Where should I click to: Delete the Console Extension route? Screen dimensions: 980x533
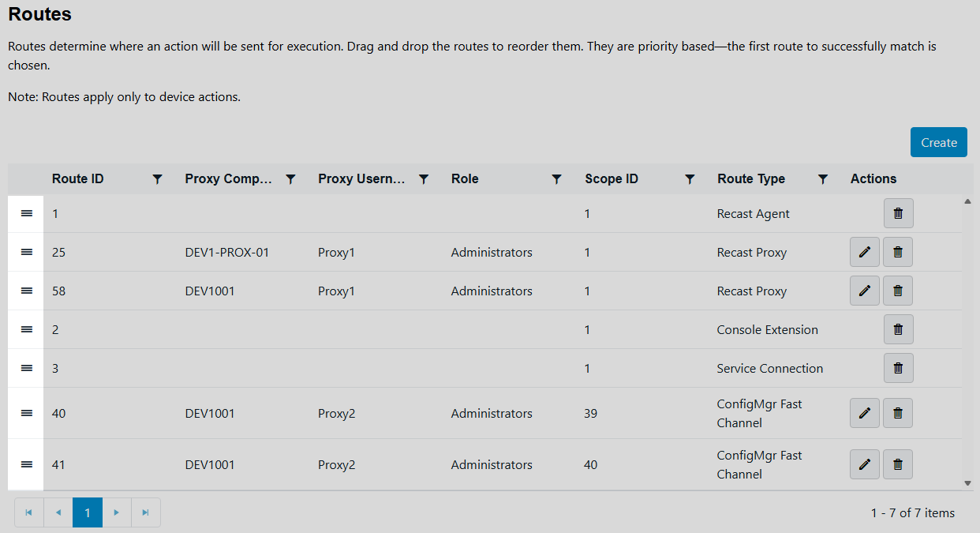(x=898, y=330)
